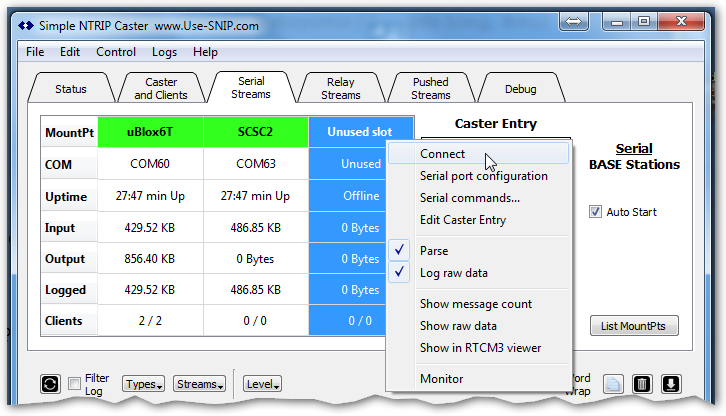Toggle the Auto Start checkbox

[x=595, y=212]
